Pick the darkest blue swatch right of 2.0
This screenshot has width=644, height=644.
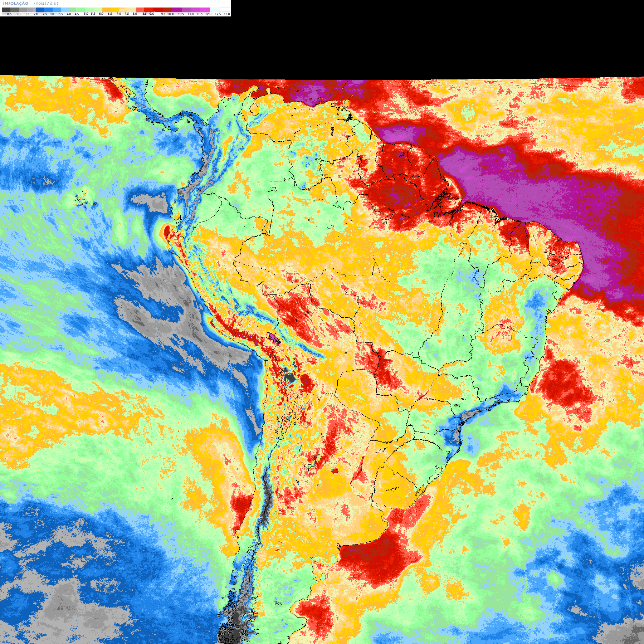pos(40,10)
